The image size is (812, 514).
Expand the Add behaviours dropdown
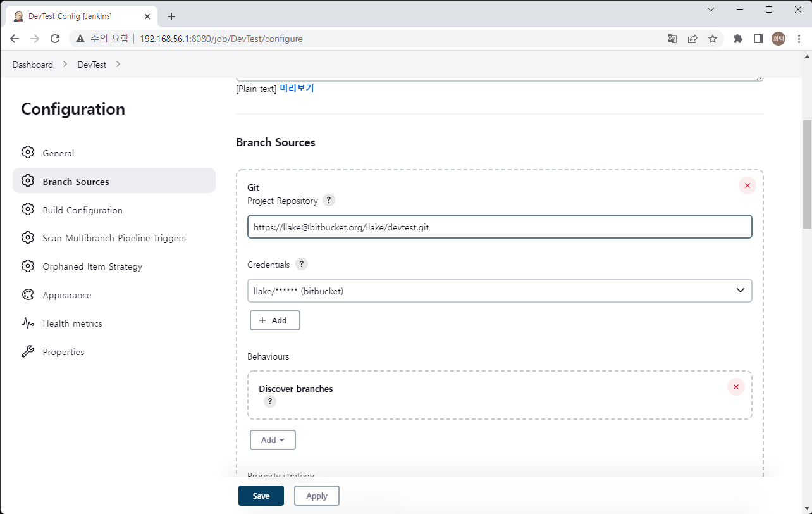273,440
